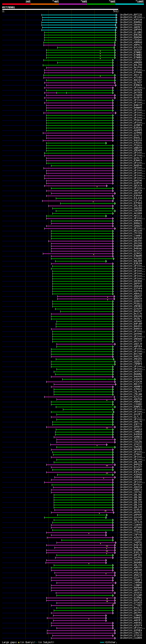
Task: Select hit label UniRef100_B4JPV6
Action: click(131, 67)
